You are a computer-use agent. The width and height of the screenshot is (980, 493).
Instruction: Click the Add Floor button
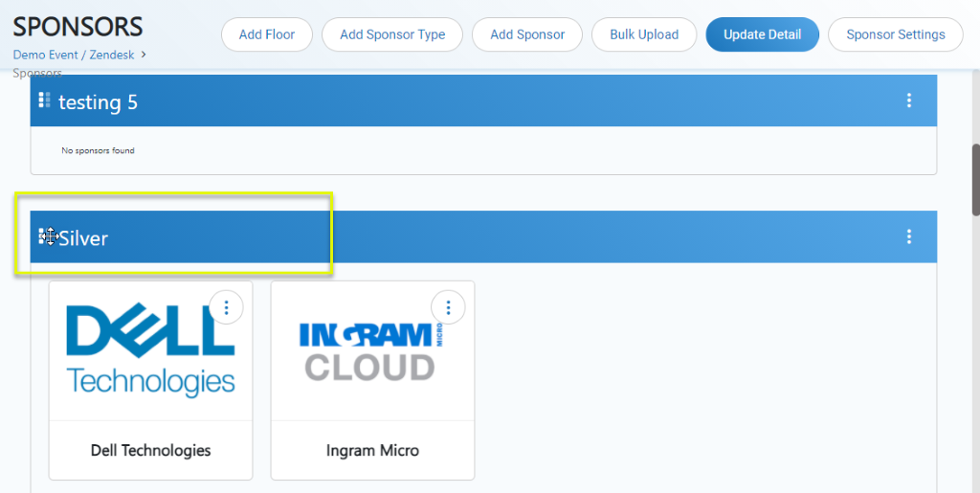pos(267,34)
